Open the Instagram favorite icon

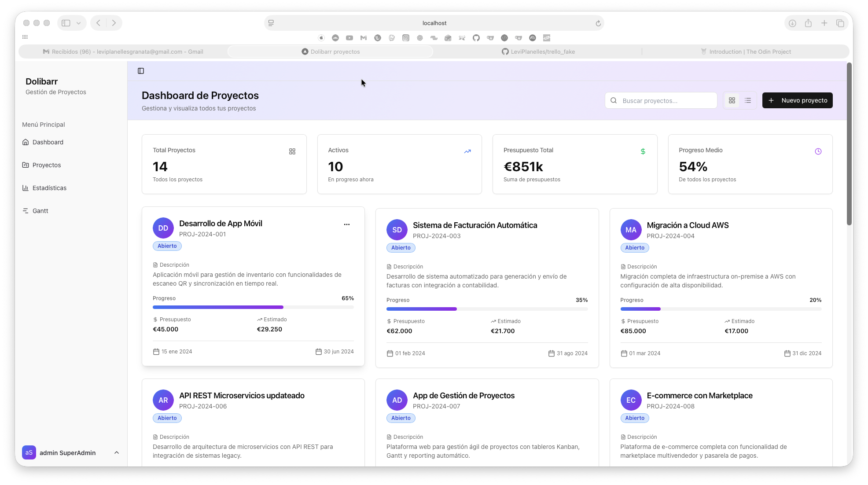pyautogui.click(x=406, y=38)
